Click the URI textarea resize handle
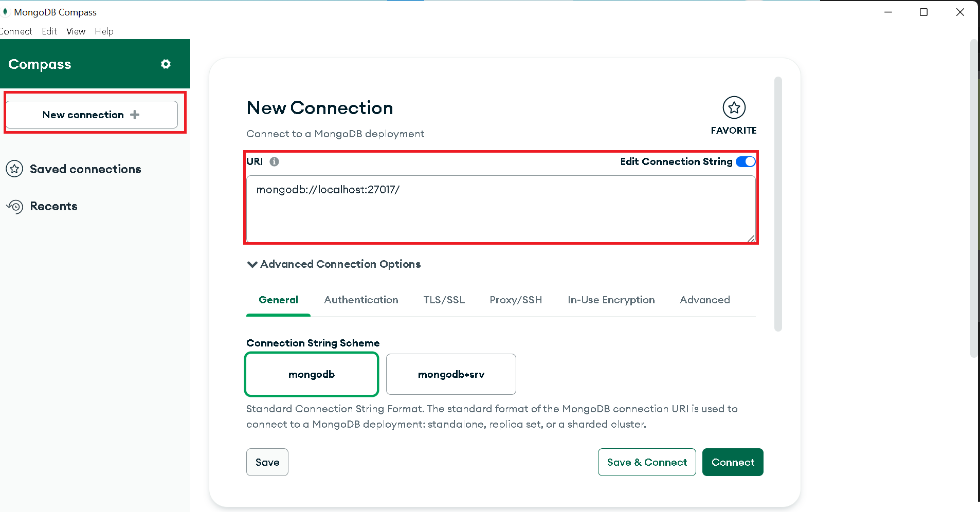 [751, 238]
